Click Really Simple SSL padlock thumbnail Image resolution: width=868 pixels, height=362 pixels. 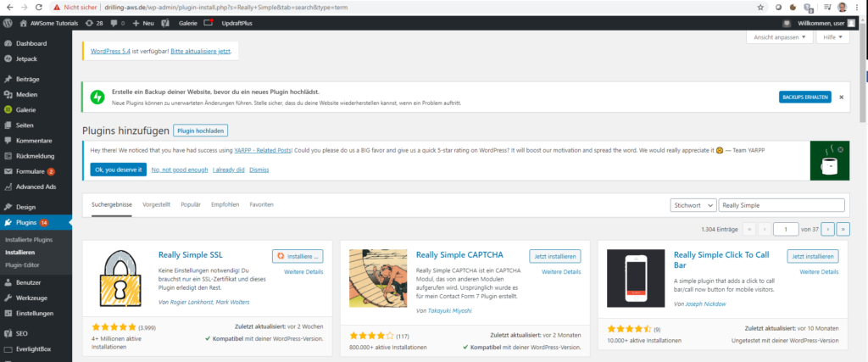pos(120,278)
